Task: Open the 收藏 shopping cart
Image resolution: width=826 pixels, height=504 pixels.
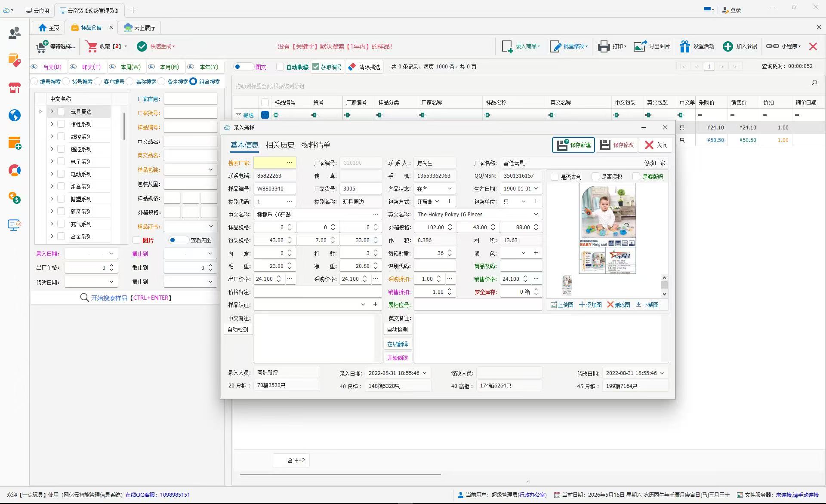Action: [91, 46]
